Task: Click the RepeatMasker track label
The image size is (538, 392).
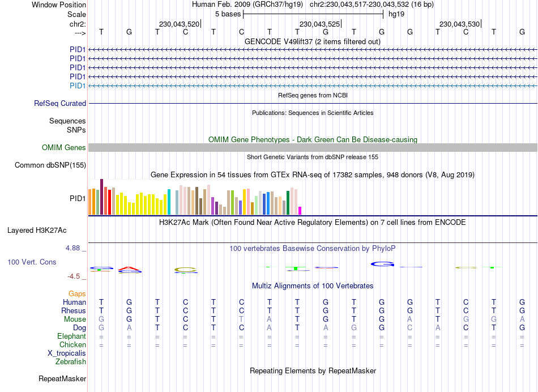Action: [x=62, y=378]
